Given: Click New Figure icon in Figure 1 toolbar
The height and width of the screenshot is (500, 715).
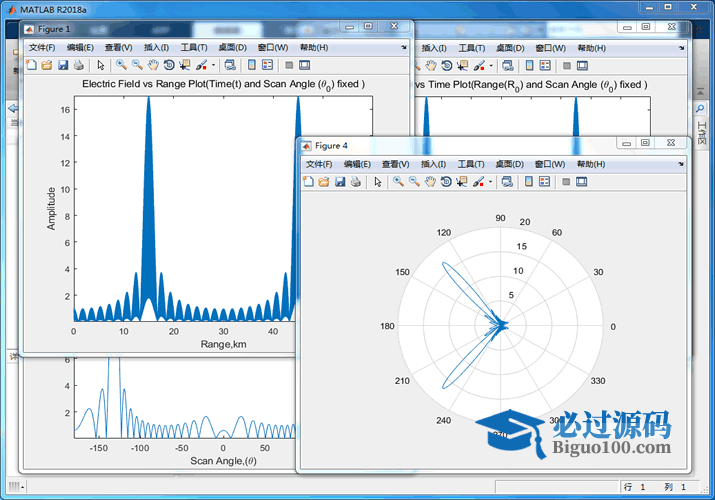Looking at the screenshot, I should tap(31, 65).
